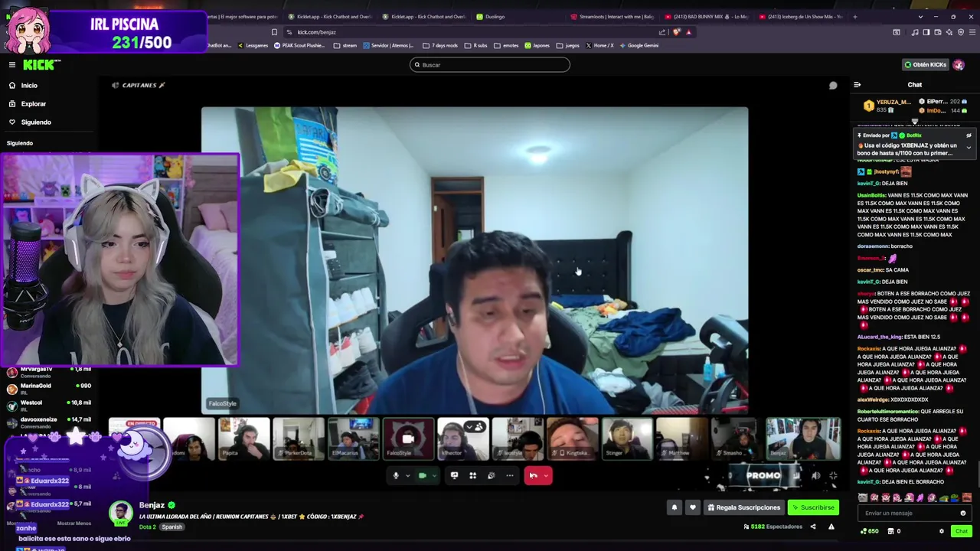Open call reactions button
Screen dimensions: 980x551
tap(491, 475)
